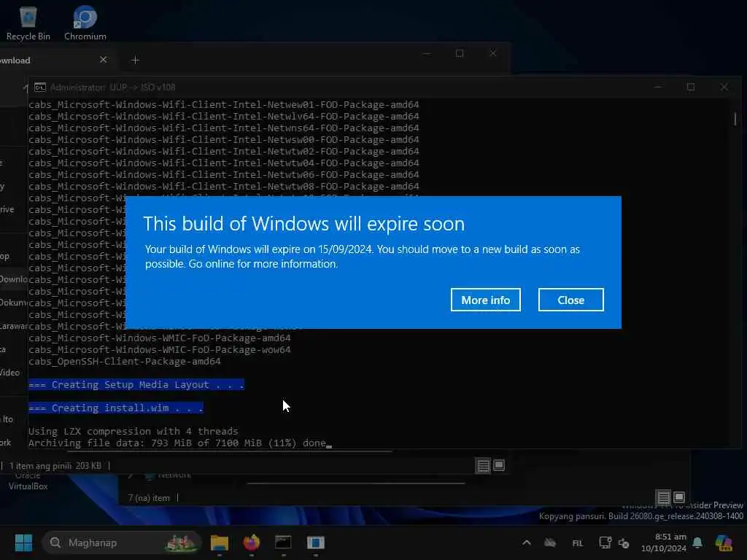Maximize the UUP -> ISO console window
Viewport: 747px width, 560px height.
point(691,87)
